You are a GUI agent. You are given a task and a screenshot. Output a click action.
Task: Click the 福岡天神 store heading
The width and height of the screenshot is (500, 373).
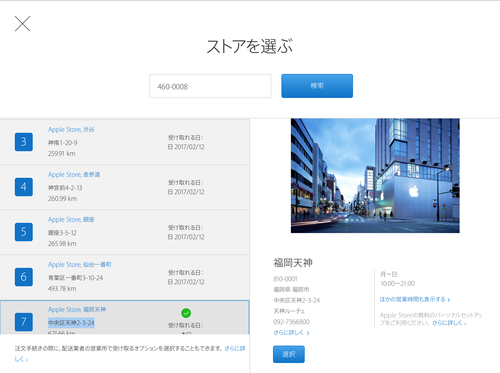[293, 263]
